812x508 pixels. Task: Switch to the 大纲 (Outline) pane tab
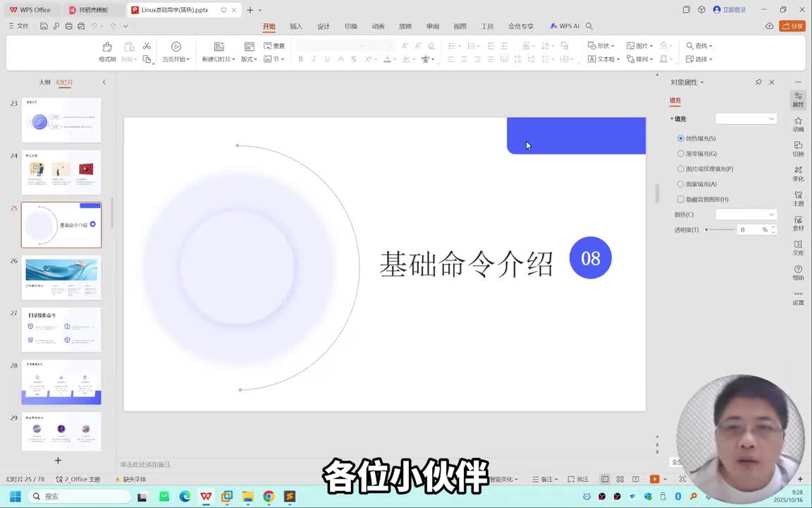coord(45,82)
